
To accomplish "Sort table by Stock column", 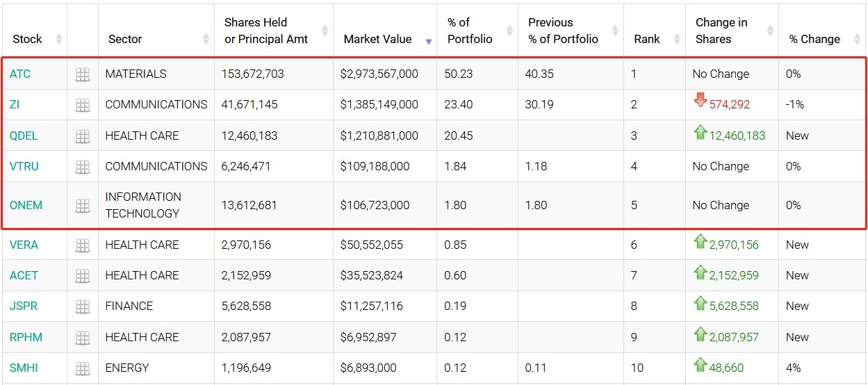I will tap(28, 39).
